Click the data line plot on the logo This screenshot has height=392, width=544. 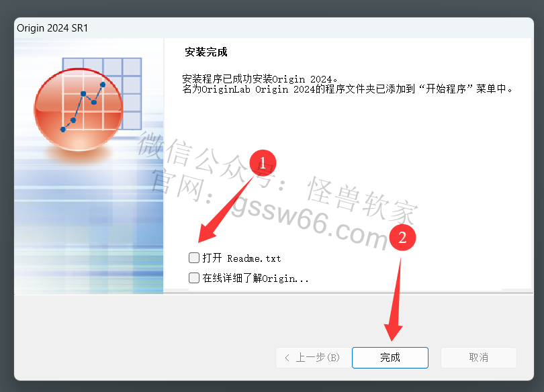click(83, 107)
